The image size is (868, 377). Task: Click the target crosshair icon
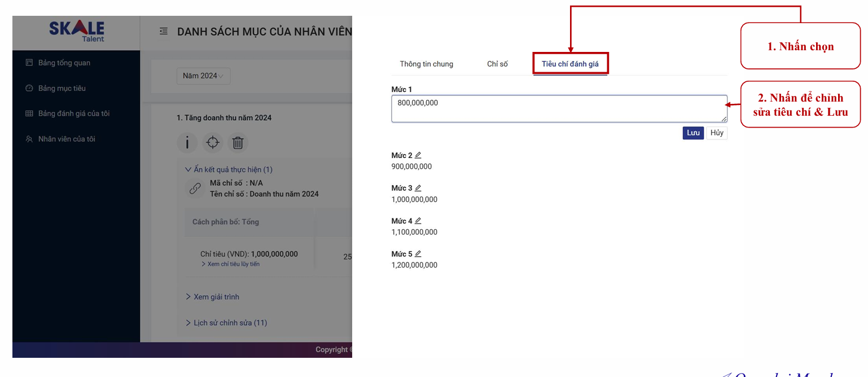(213, 143)
